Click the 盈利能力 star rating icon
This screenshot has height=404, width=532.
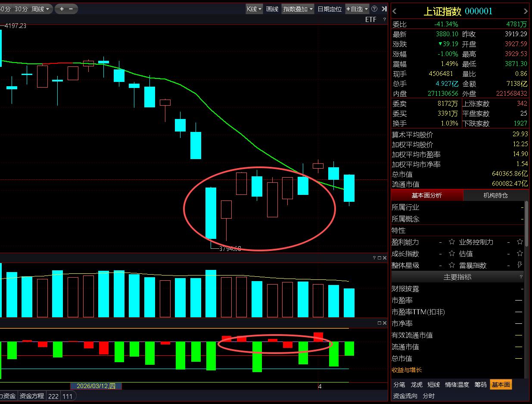coord(452,242)
